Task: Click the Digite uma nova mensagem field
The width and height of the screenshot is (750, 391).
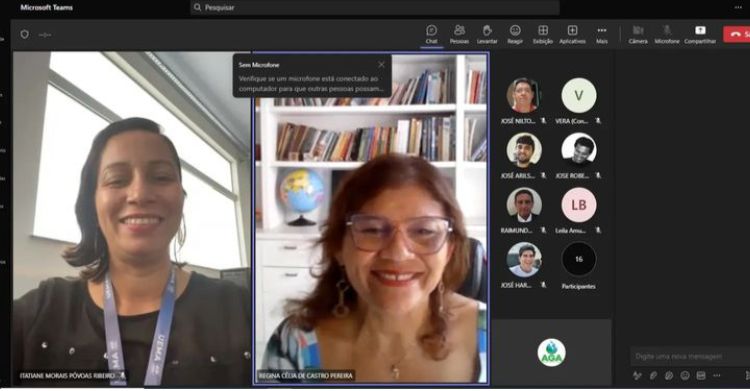Action: 689,356
